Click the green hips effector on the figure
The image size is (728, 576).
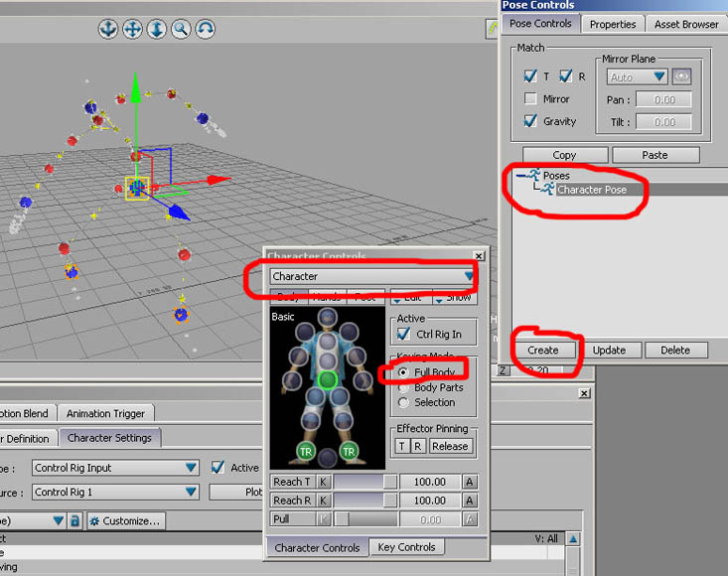[328, 379]
